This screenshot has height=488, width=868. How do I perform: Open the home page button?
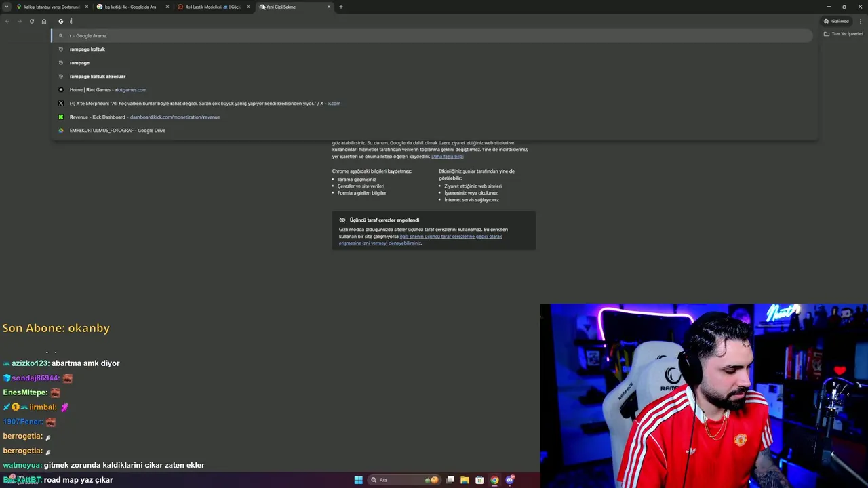44,21
